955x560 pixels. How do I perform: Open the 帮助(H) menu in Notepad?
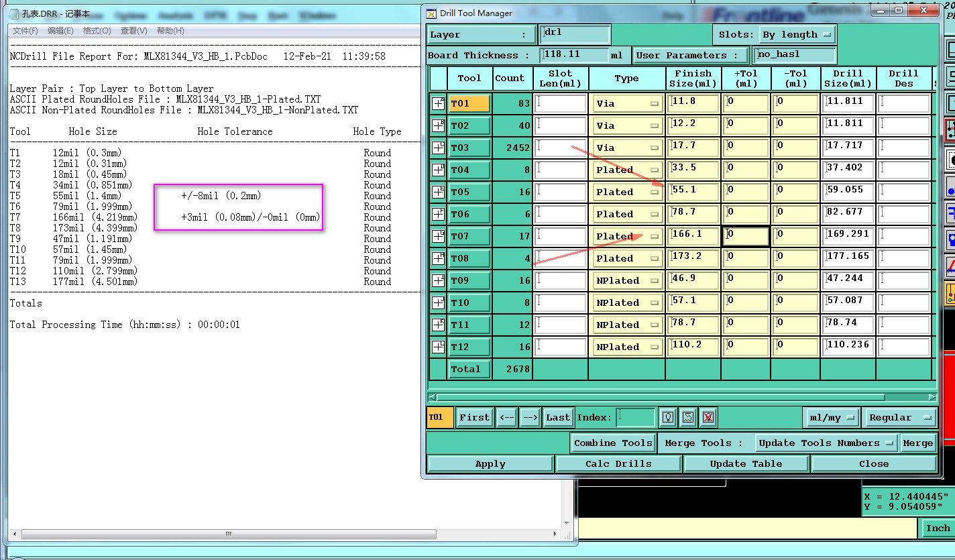point(170,31)
